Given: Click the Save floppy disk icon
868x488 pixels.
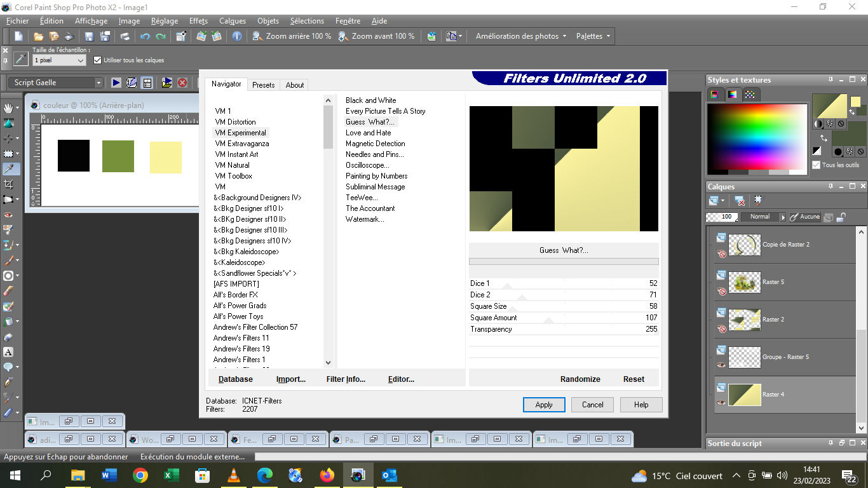Looking at the screenshot, I should pyautogui.click(x=89, y=36).
